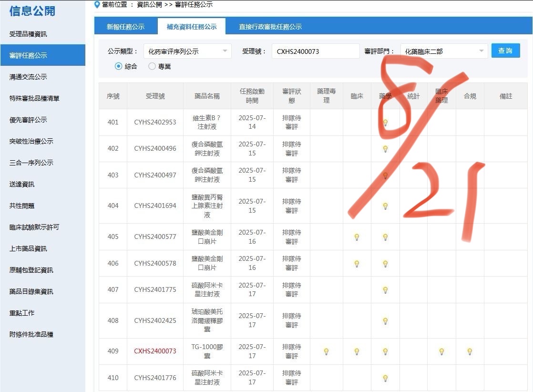The width and height of the screenshot is (533, 392).
Task: Switch to the 直接行政審批任務公示 tab
Action: pyautogui.click(x=270, y=27)
